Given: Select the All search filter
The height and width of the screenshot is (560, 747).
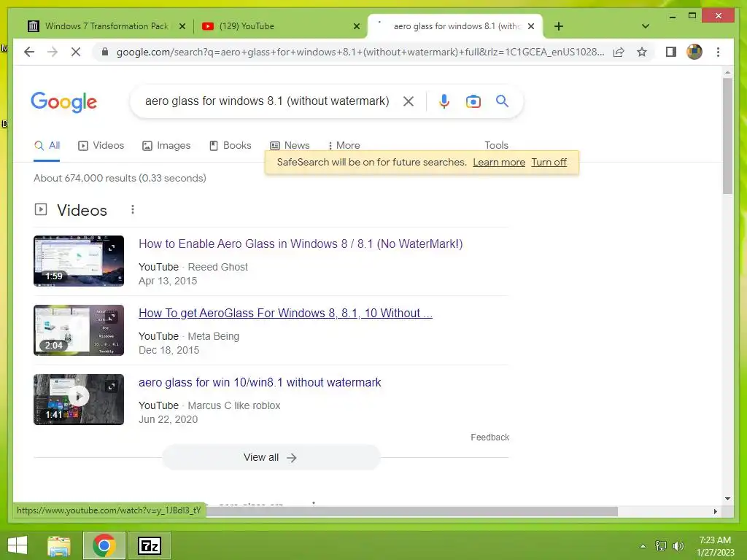Looking at the screenshot, I should pyautogui.click(x=47, y=146).
